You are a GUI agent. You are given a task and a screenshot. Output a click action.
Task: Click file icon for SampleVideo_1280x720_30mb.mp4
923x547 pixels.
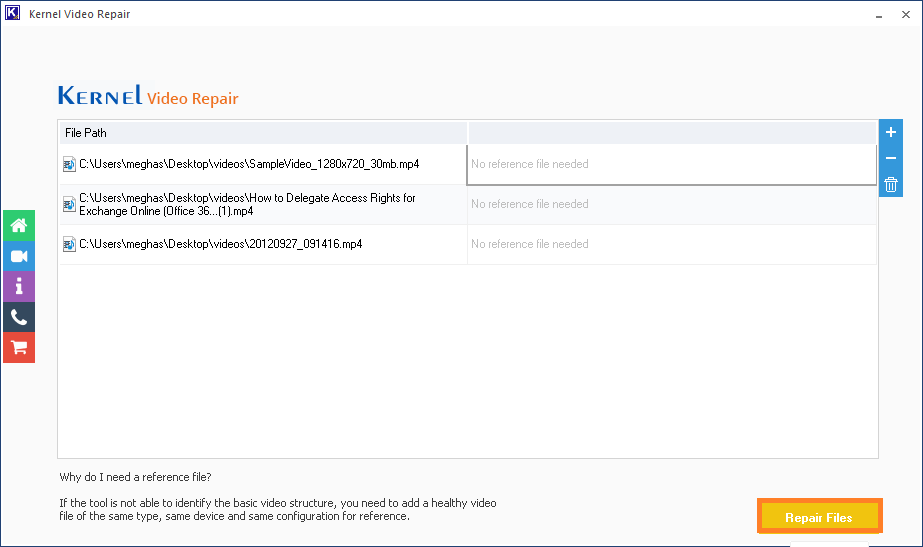69,164
